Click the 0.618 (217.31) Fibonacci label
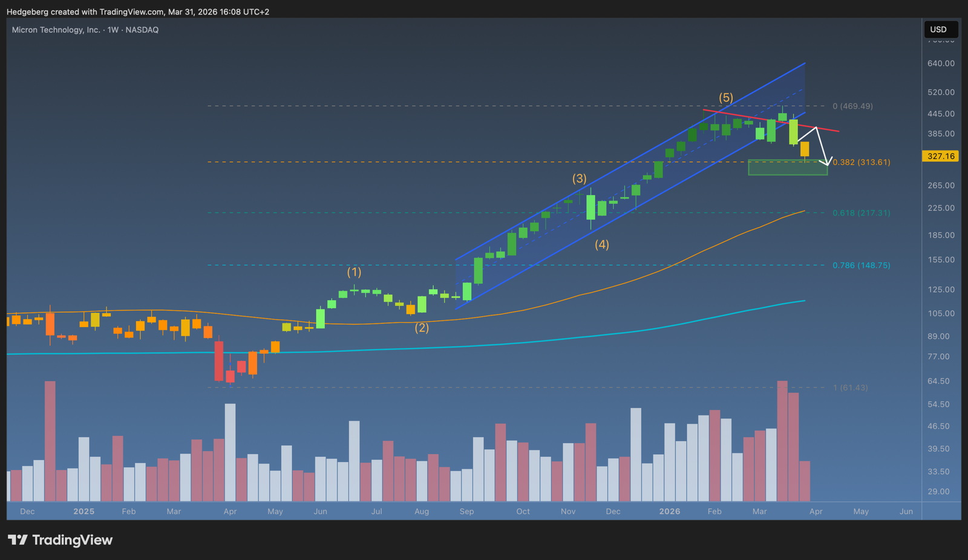This screenshot has height=560, width=968. (861, 213)
